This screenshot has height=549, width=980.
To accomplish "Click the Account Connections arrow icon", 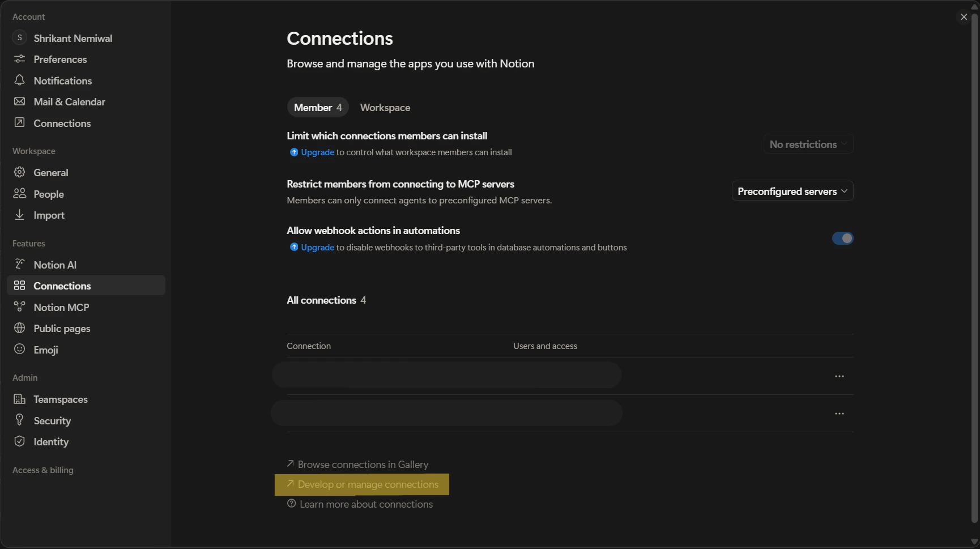I will click(x=19, y=122).
